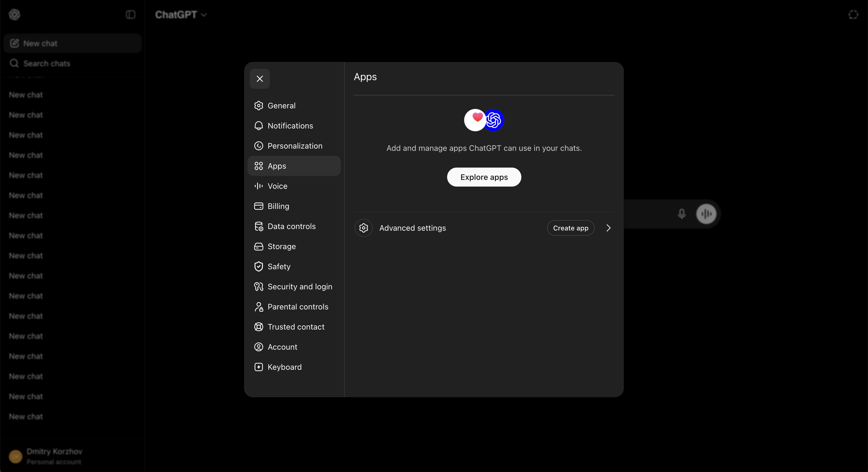Click the Advanced settings gear icon
Viewport: 868px width, 472px height.
(x=363, y=228)
